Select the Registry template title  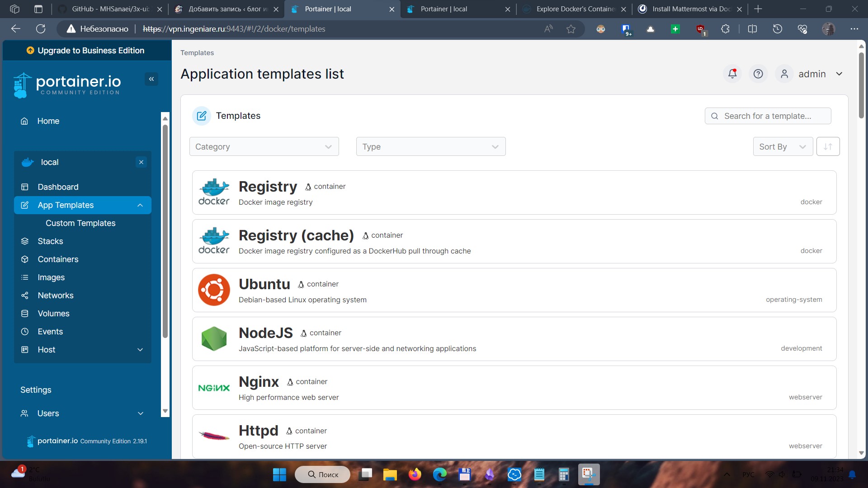[268, 186]
